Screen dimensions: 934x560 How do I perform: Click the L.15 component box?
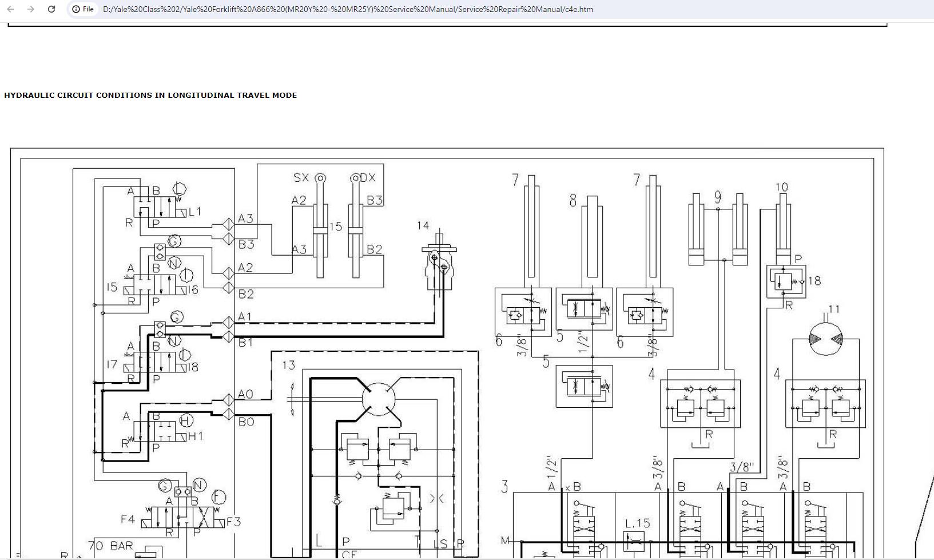[x=634, y=540]
